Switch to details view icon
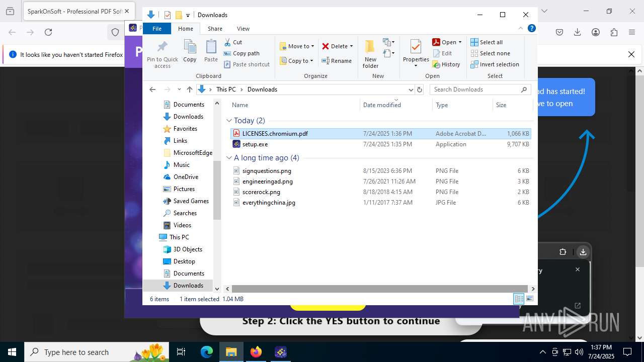The image size is (644, 362). coord(519,299)
